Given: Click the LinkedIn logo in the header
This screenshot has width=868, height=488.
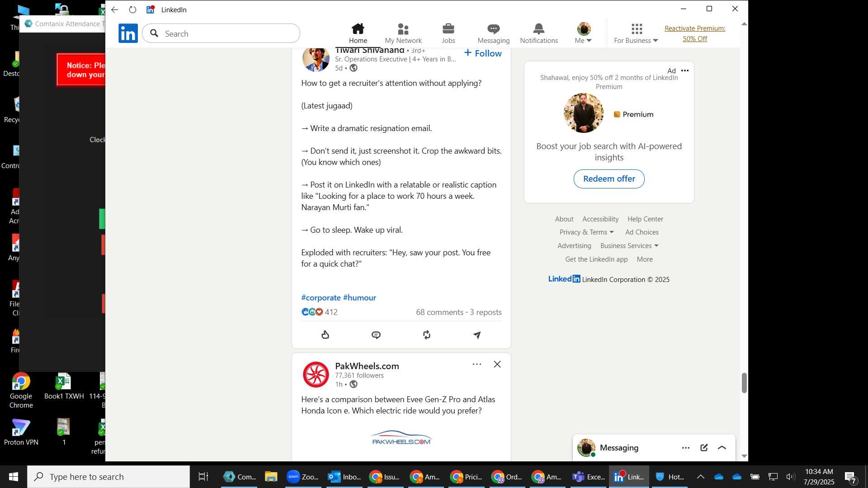Looking at the screenshot, I should tap(128, 33).
